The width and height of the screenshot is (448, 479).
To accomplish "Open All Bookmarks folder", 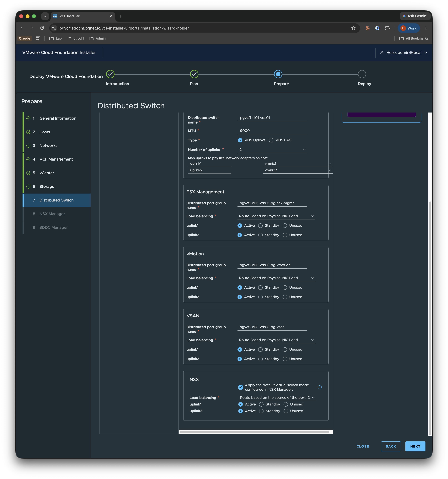I will (414, 38).
